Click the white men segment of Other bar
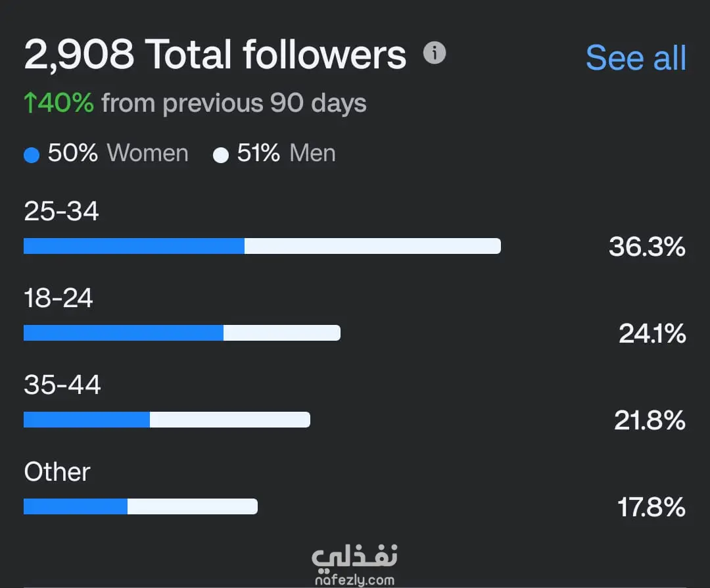 pos(192,506)
